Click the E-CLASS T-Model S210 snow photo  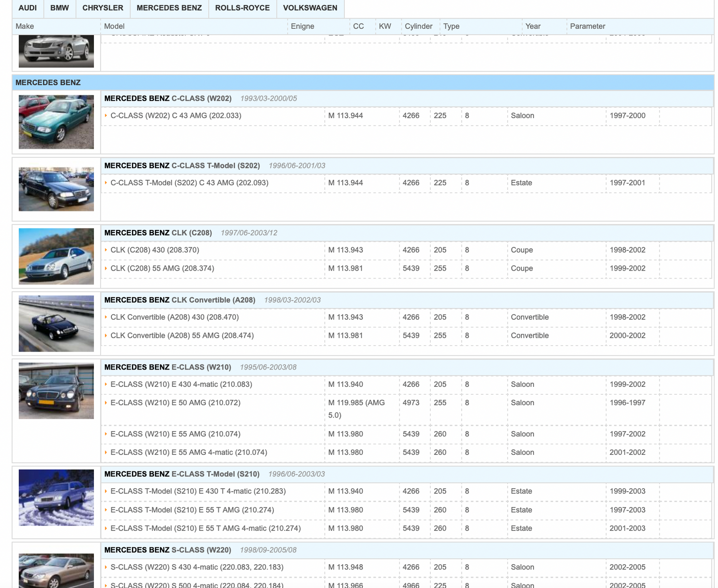pos(56,497)
